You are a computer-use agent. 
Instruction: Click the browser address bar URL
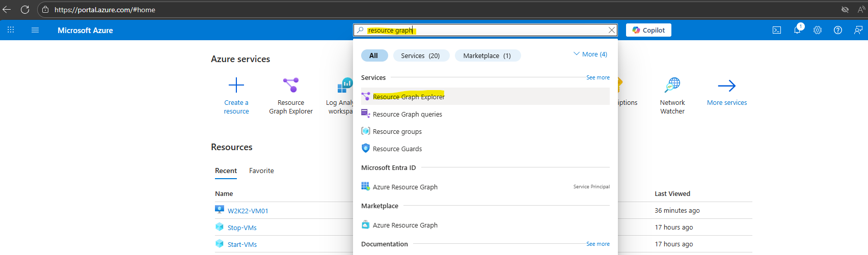(x=105, y=10)
